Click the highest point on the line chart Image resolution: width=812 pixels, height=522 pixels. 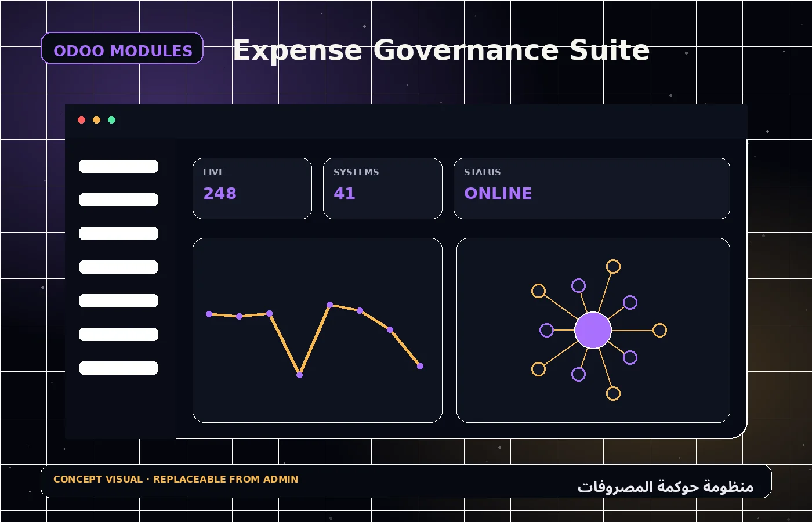click(330, 305)
